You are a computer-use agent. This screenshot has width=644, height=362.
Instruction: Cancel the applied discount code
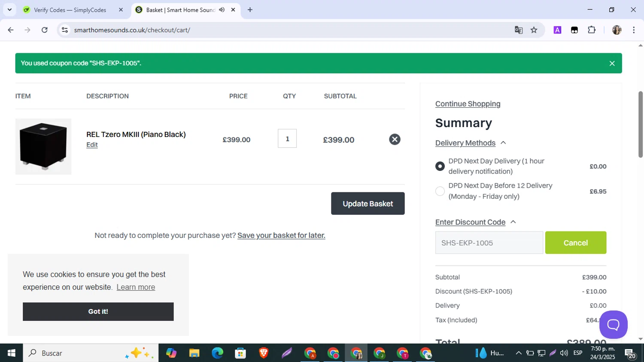click(576, 243)
